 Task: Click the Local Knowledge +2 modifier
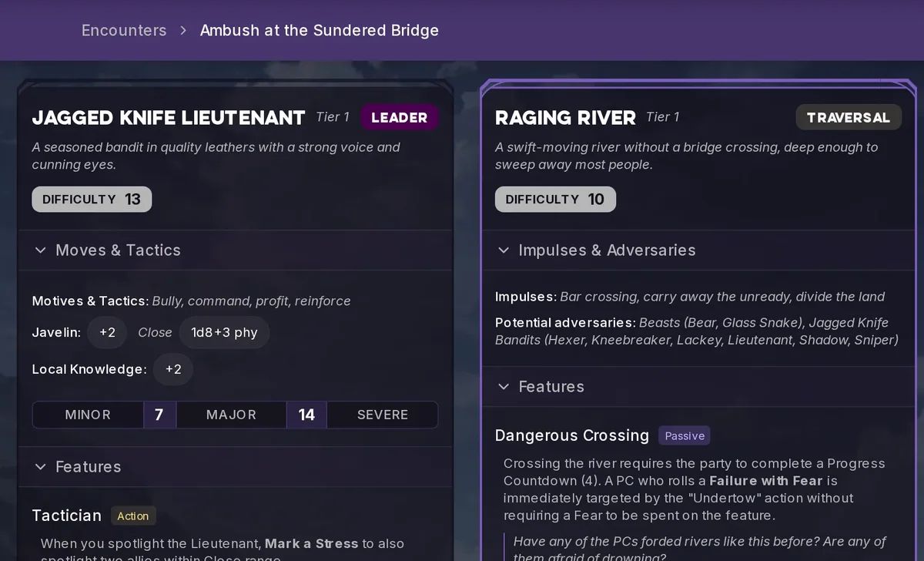173,369
